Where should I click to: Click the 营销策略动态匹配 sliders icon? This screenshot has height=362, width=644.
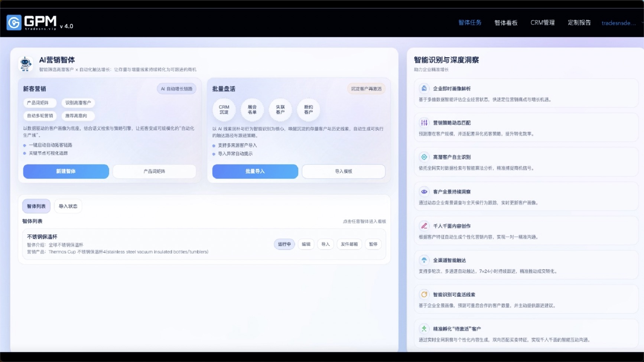424,123
